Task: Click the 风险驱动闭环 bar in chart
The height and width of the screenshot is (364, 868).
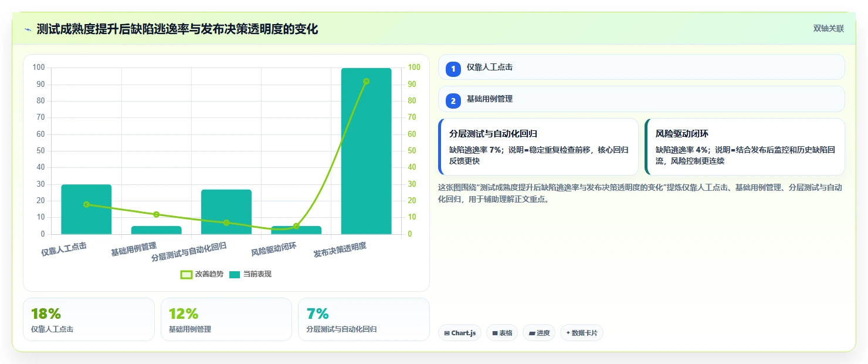Action: [296, 230]
